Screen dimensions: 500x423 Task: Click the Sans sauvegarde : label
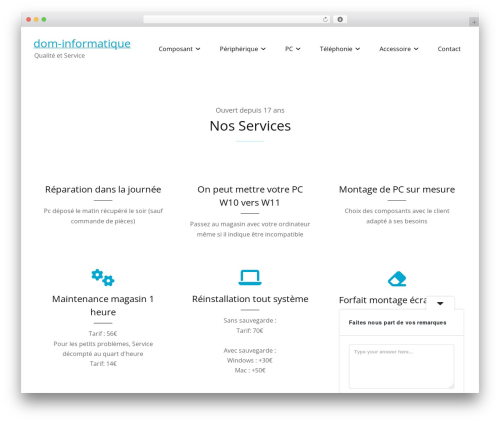click(250, 321)
